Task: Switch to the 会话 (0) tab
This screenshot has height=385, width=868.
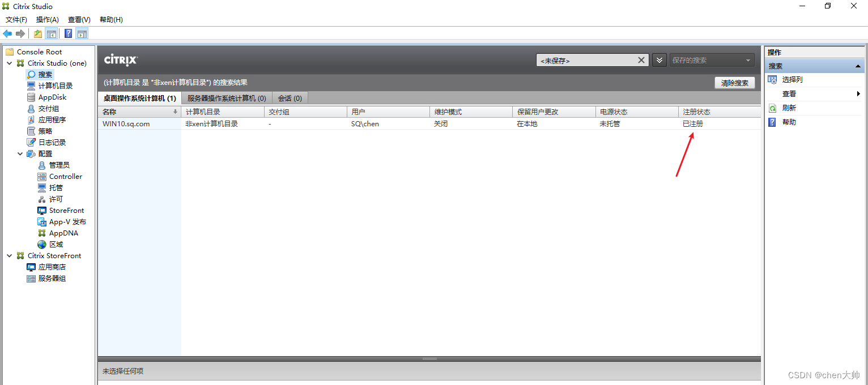Action: [x=290, y=98]
